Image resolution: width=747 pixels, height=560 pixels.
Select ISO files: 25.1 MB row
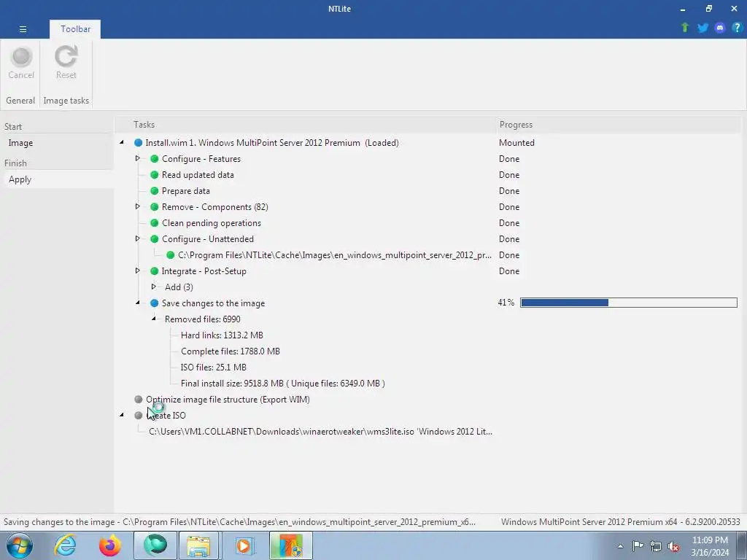(214, 367)
